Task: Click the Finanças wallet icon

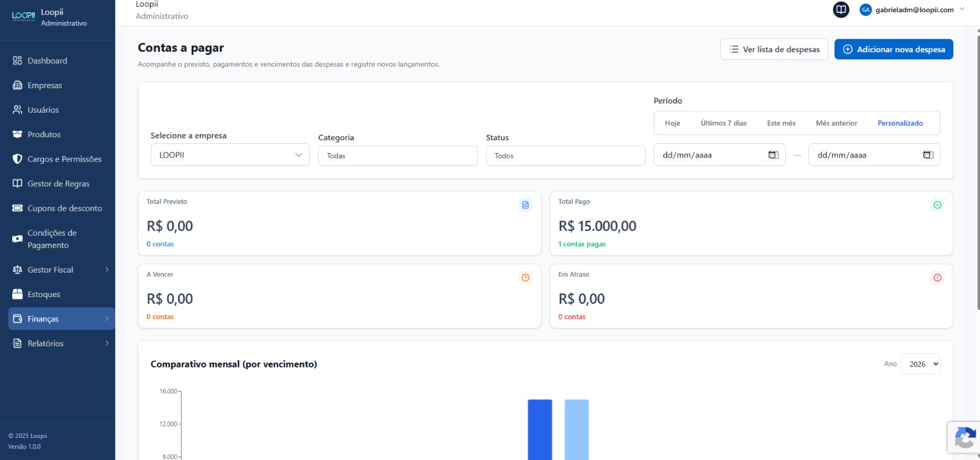Action: click(17, 319)
